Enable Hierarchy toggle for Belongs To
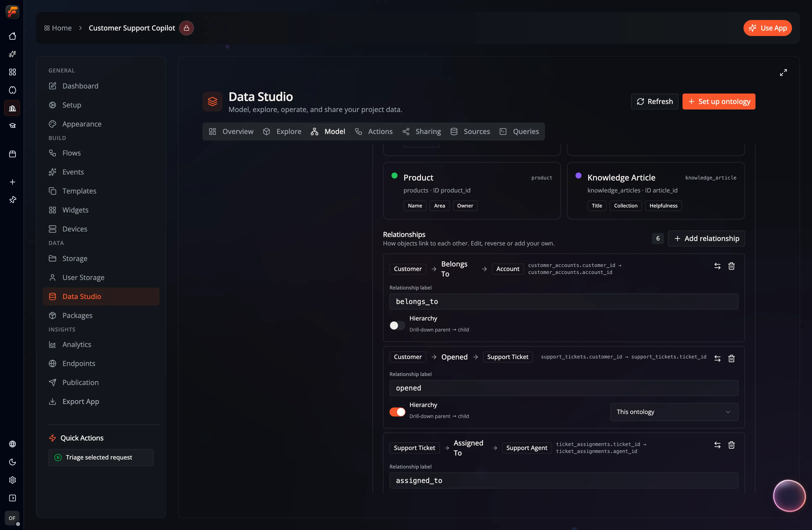Image resolution: width=812 pixels, height=530 pixels. [397, 325]
